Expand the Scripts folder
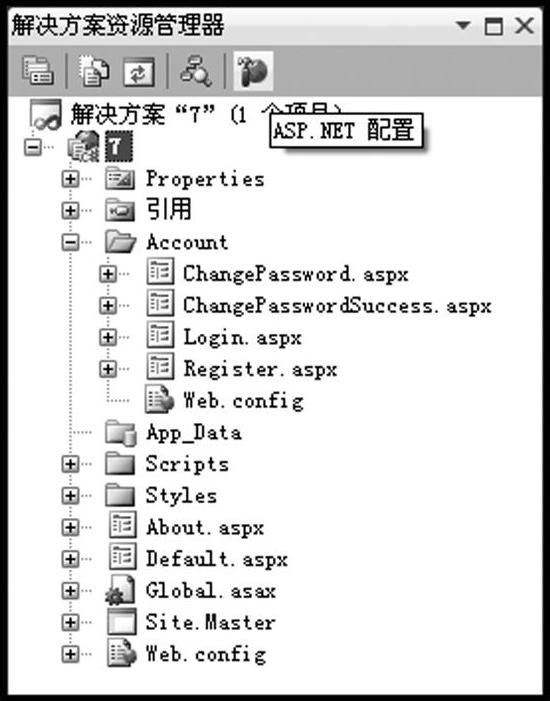Screen dimensions: 550x701 coord(70,464)
